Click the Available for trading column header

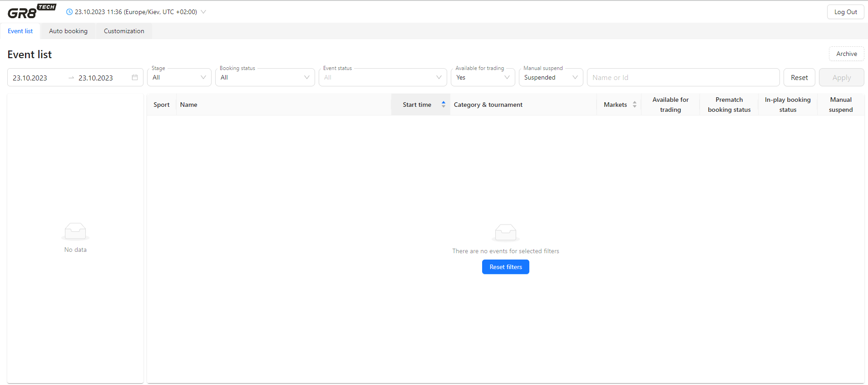click(671, 105)
